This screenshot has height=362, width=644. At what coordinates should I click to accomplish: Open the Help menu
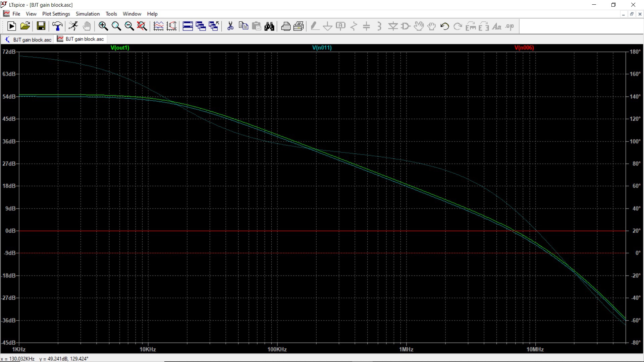[152, 14]
